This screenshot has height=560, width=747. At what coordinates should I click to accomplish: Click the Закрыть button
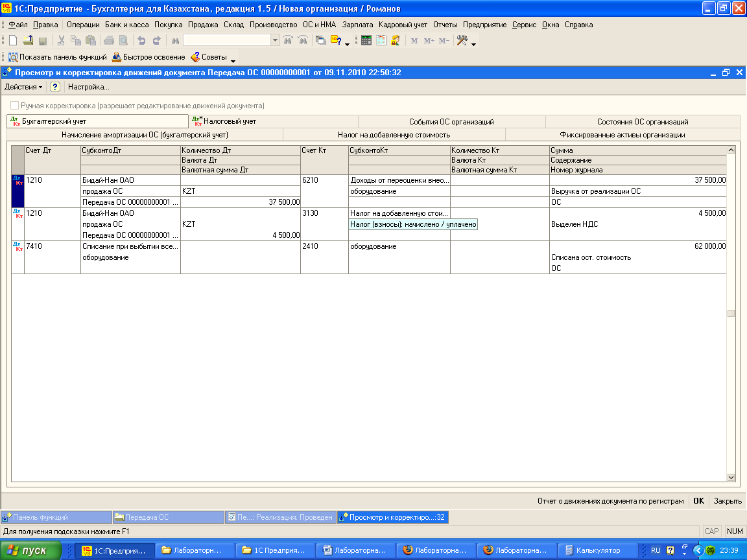728,501
